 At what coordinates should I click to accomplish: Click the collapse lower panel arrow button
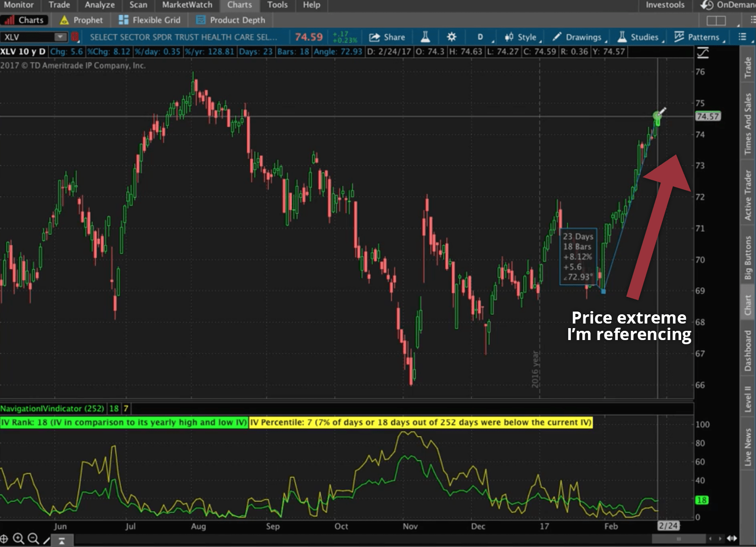coord(62,541)
